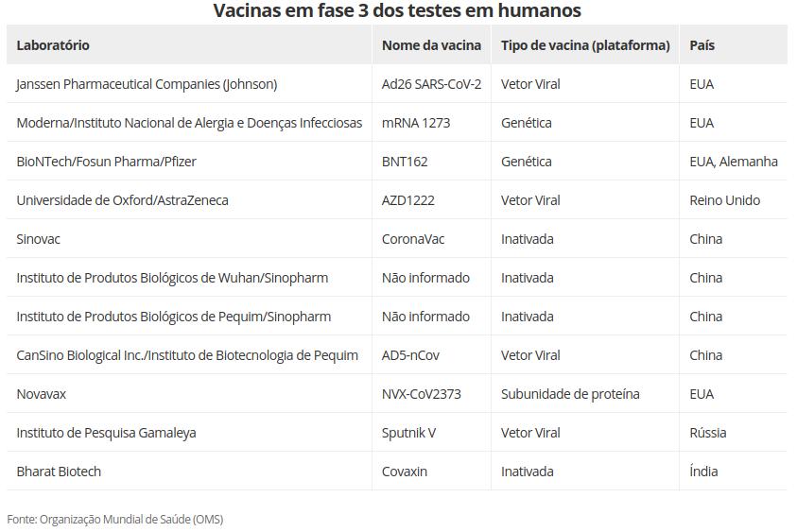Click the CoronaVac vaccine name
Image resolution: width=797 pixels, height=532 pixels.
coord(412,239)
